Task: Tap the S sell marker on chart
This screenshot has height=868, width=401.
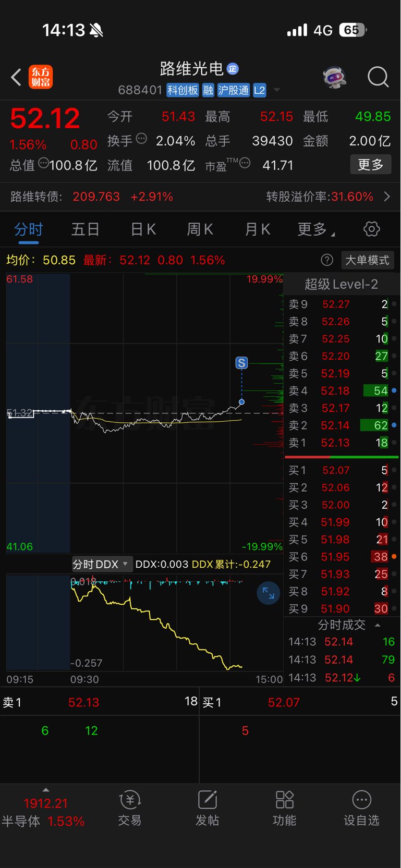Action: point(241,363)
